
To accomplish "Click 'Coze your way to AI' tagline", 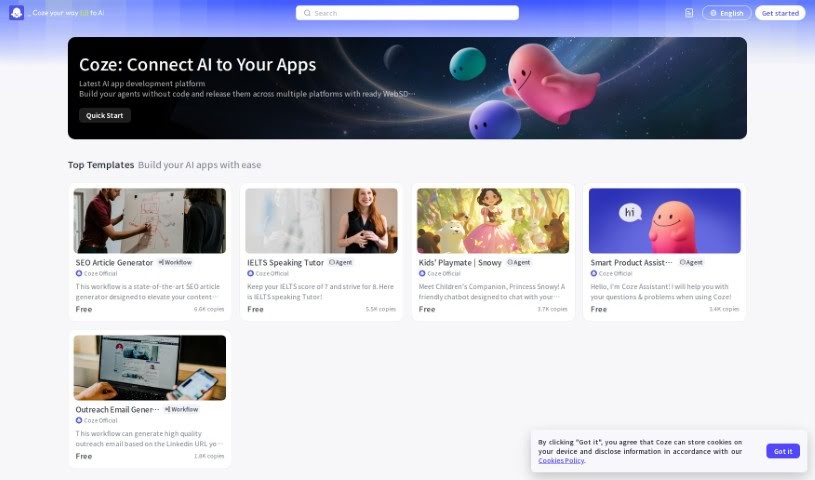I will click(x=68, y=13).
